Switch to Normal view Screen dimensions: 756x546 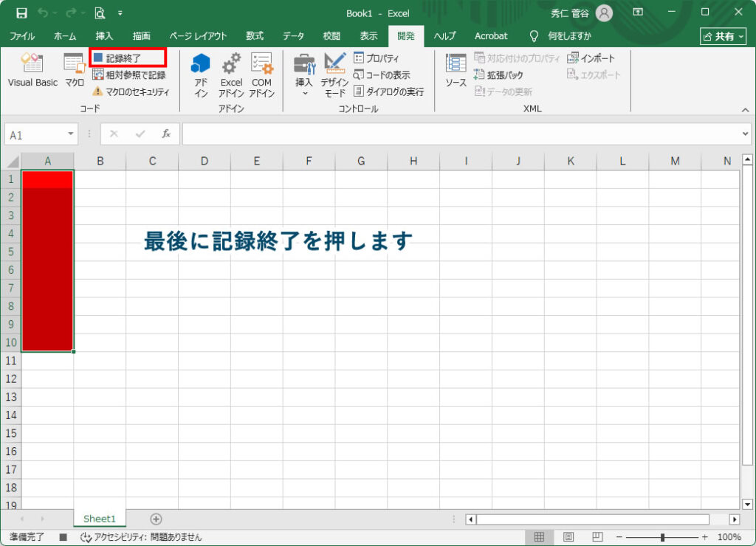point(539,537)
